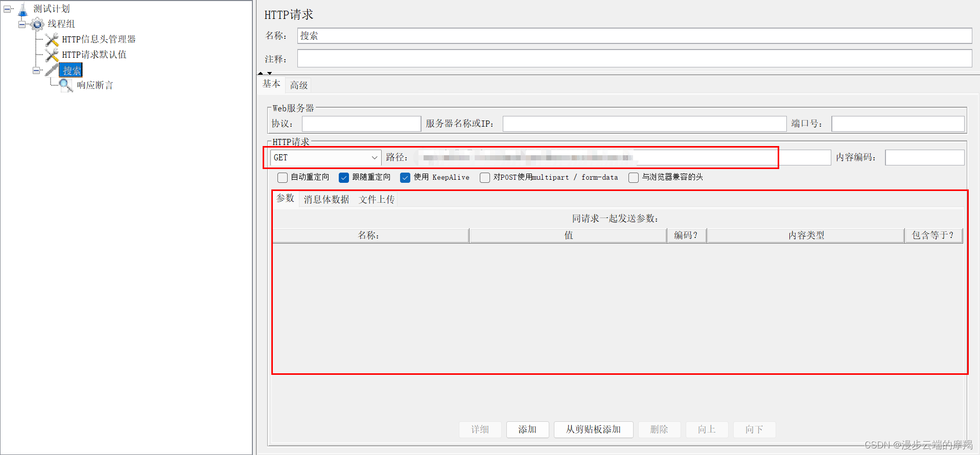The height and width of the screenshot is (455, 980).
Task: Click the 详细 button
Action: coord(480,429)
